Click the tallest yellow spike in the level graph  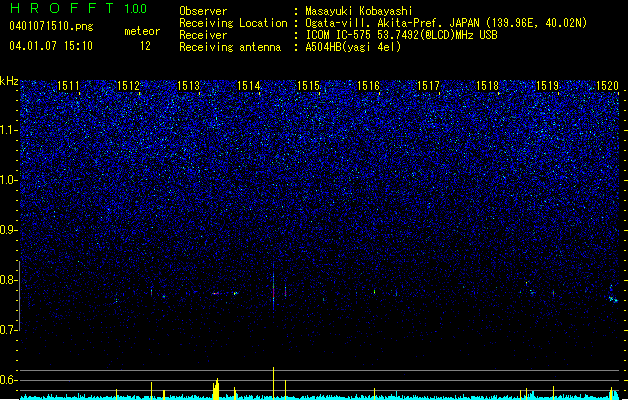point(274,383)
